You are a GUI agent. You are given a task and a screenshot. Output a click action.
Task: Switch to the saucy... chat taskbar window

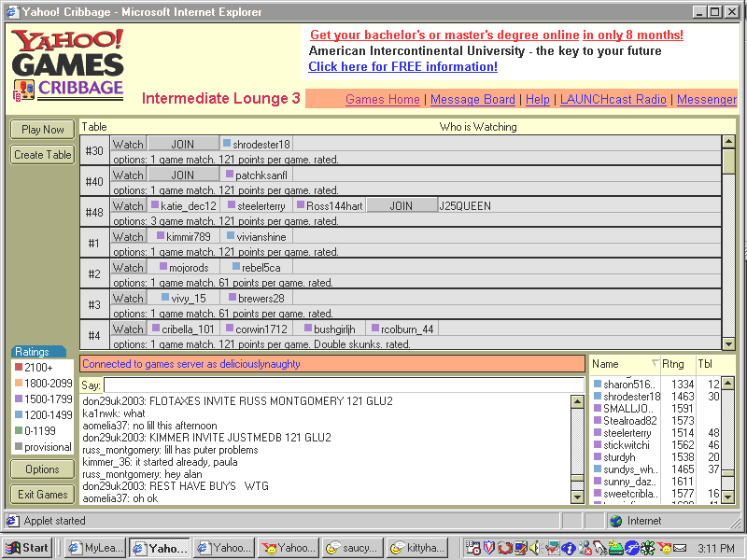[x=353, y=548]
